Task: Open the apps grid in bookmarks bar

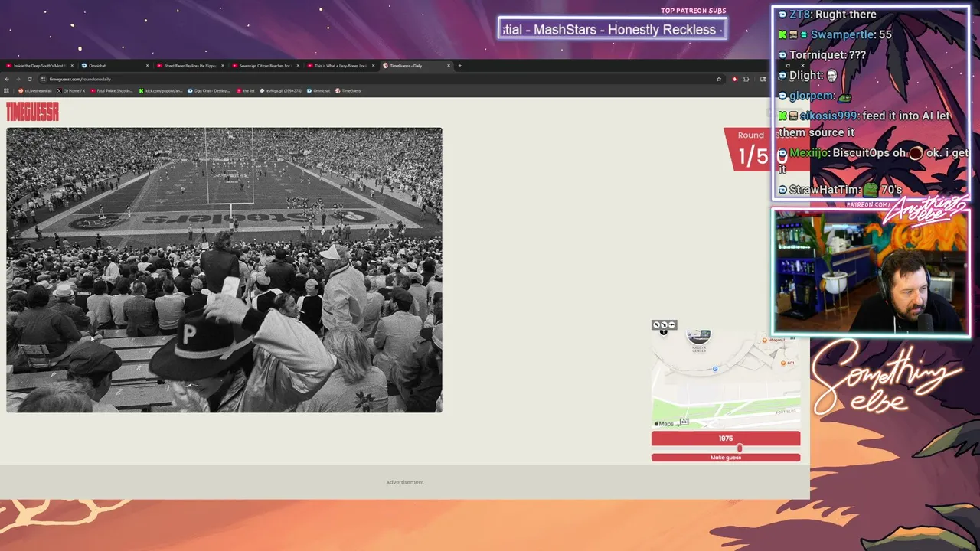Action: (x=7, y=90)
